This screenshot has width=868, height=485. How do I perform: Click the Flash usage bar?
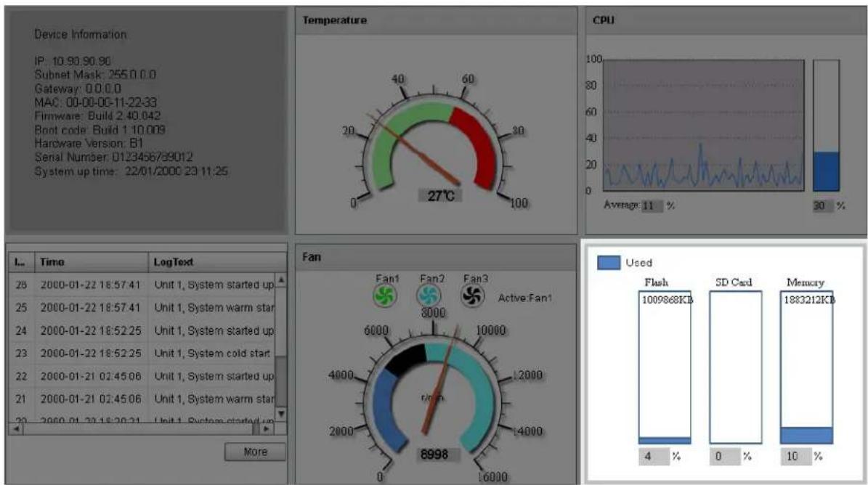click(665, 367)
